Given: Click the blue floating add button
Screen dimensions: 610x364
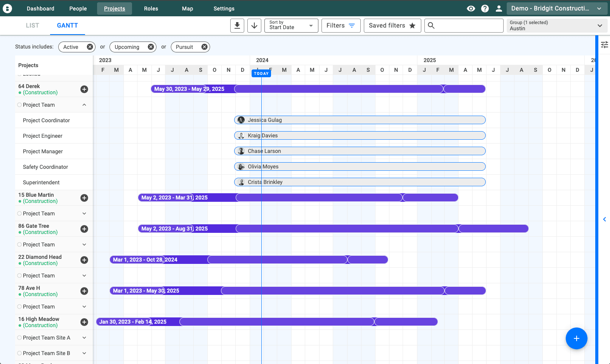Looking at the screenshot, I should 576,338.
